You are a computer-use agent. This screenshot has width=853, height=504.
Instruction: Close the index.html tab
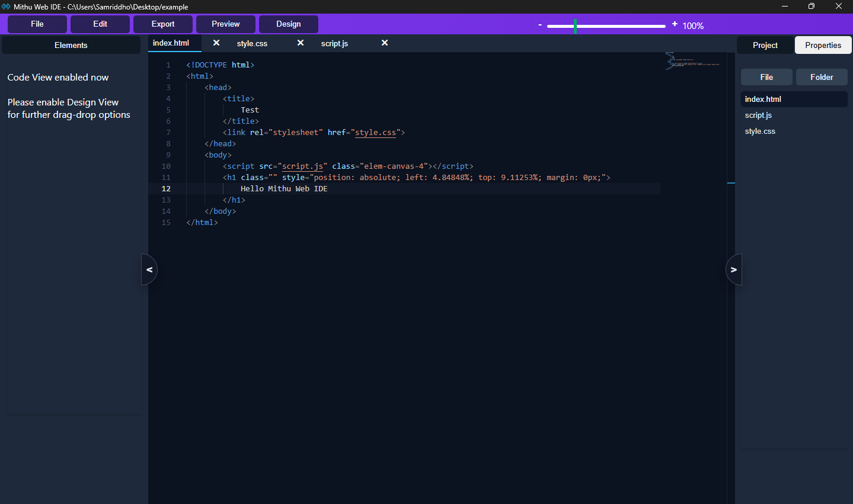click(216, 43)
